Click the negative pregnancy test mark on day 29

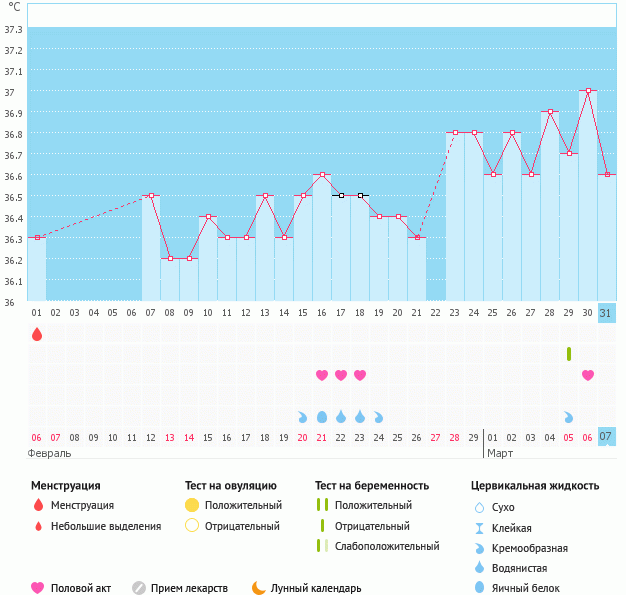[x=569, y=354]
